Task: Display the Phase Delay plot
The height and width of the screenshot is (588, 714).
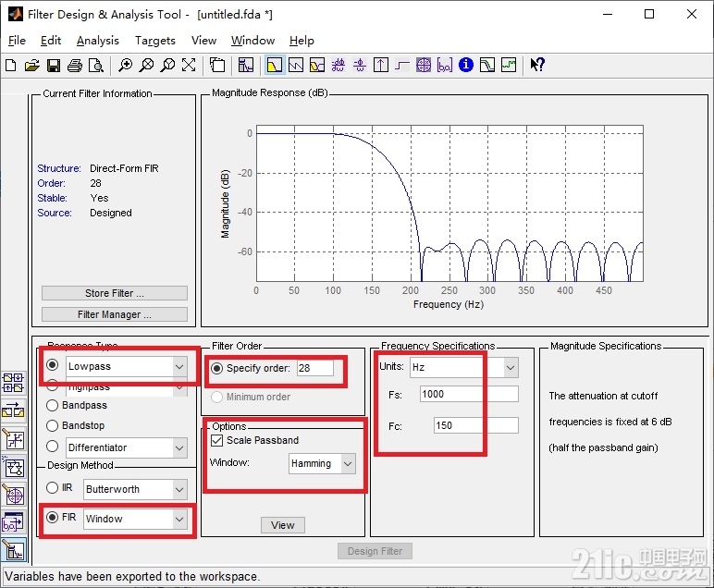Action: [360, 65]
